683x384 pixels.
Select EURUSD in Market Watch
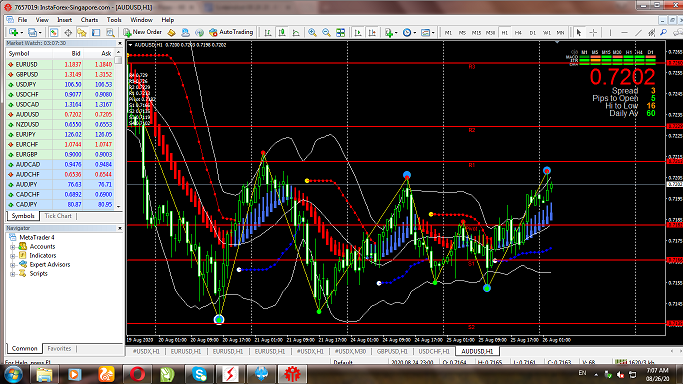pyautogui.click(x=60, y=64)
